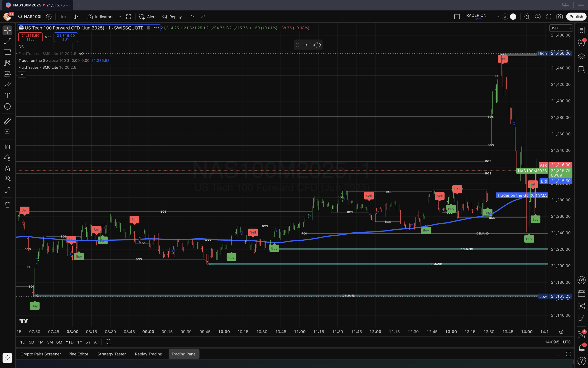Viewport: 588px width, 368px height.
Task: Open the notifications bell
Action: [x=581, y=348]
